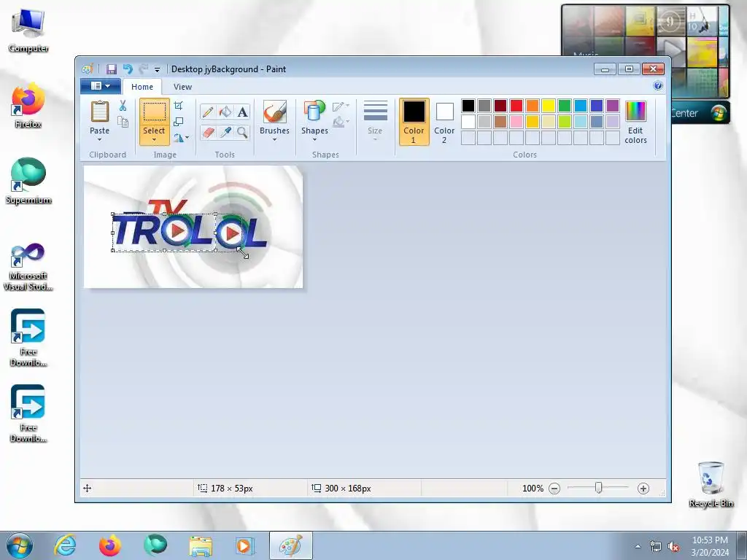Click the zoom slider handle
Image resolution: width=747 pixels, height=560 pixels.
point(598,488)
